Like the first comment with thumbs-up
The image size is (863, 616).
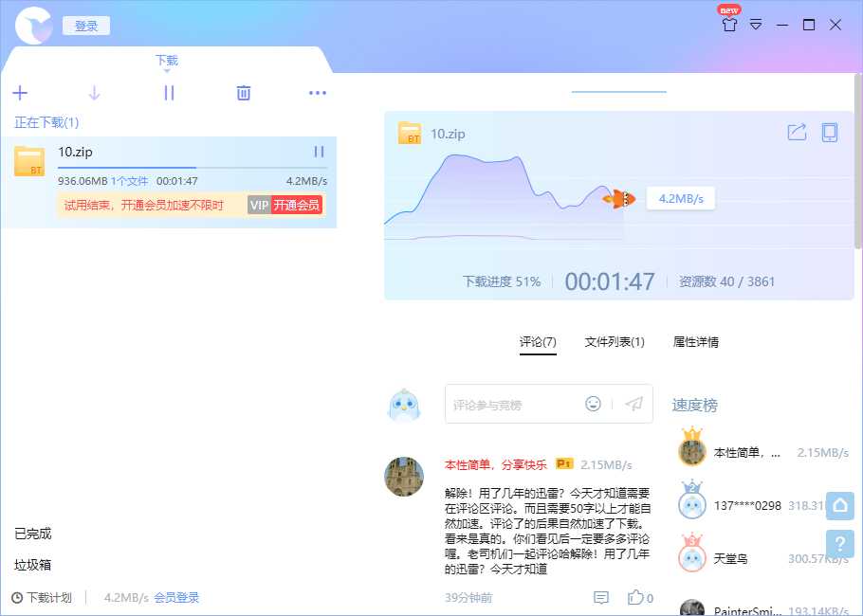point(635,597)
